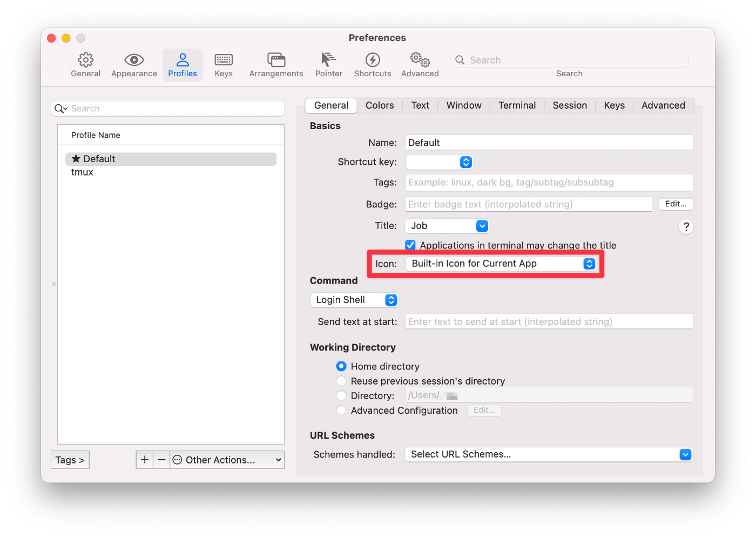Toggle Applications in terminal may change title

pyautogui.click(x=410, y=245)
